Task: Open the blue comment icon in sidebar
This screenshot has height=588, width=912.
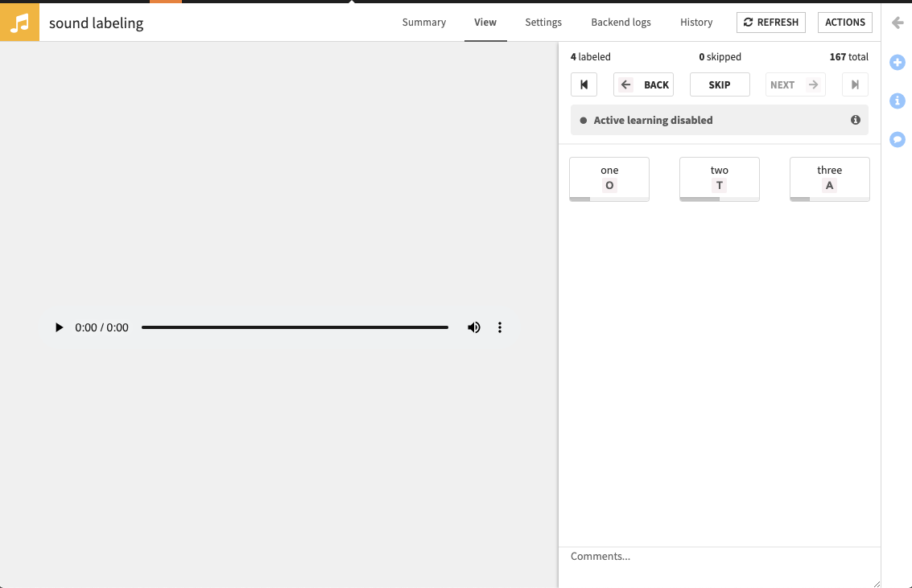Action: pyautogui.click(x=897, y=139)
